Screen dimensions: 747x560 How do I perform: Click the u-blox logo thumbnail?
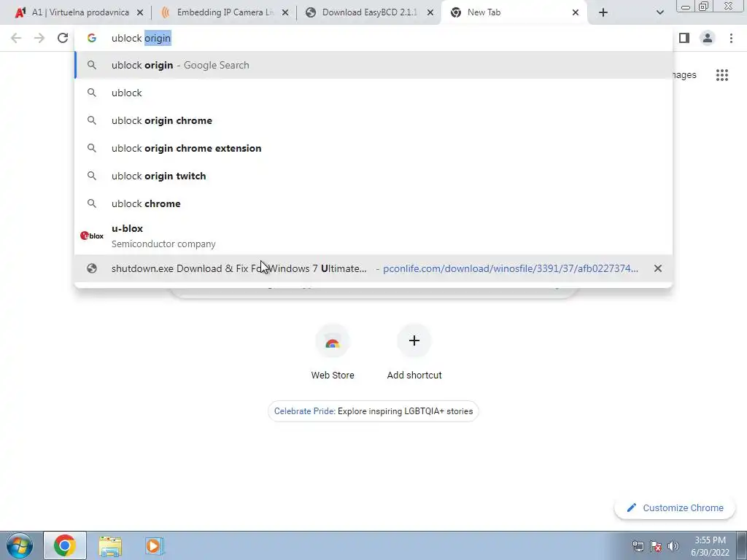click(x=91, y=236)
